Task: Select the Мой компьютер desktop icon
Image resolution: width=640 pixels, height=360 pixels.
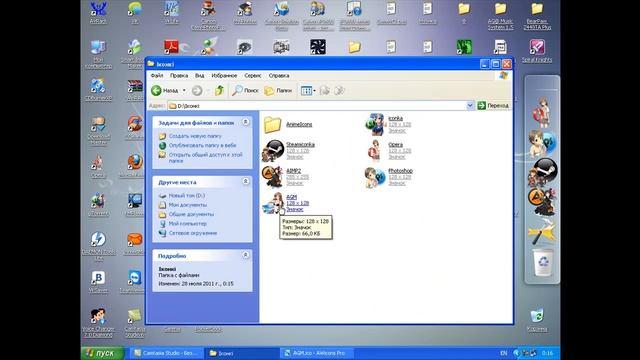Action: click(x=98, y=54)
